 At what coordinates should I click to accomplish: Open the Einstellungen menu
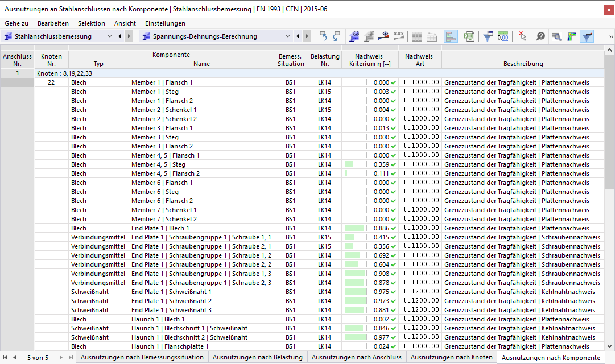click(x=165, y=23)
